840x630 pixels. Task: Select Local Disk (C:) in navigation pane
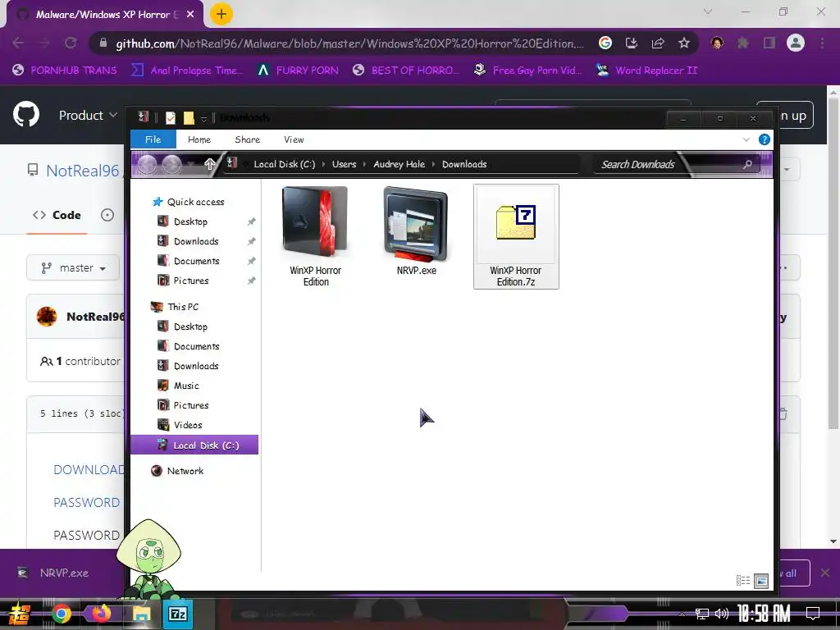coord(194,445)
